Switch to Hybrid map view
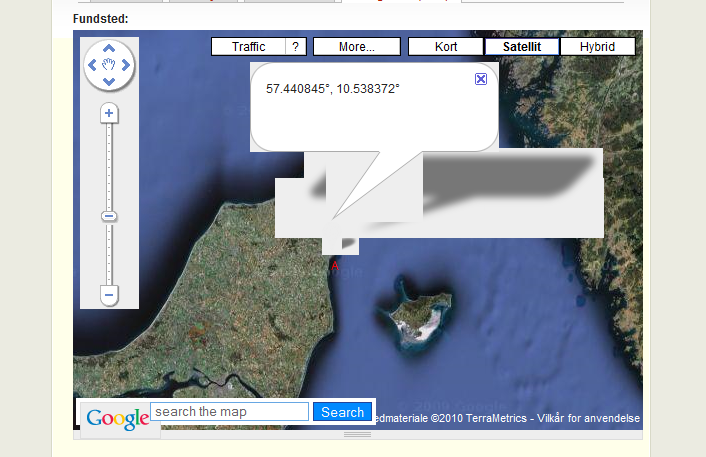This screenshot has height=457, width=706. coord(597,47)
